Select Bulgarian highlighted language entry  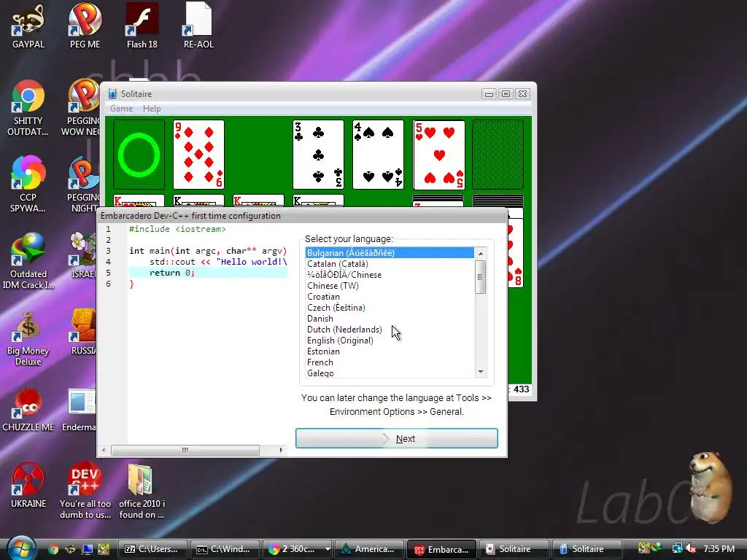tap(390, 253)
